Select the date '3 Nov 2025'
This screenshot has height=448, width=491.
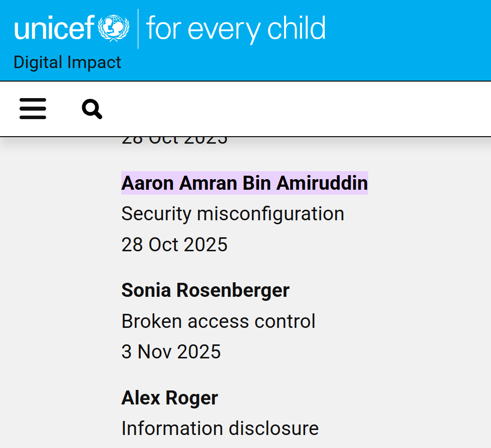tap(171, 351)
